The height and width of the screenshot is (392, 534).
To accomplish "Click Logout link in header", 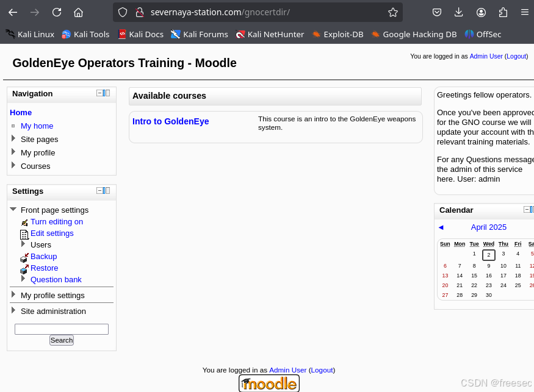I will point(516,57).
